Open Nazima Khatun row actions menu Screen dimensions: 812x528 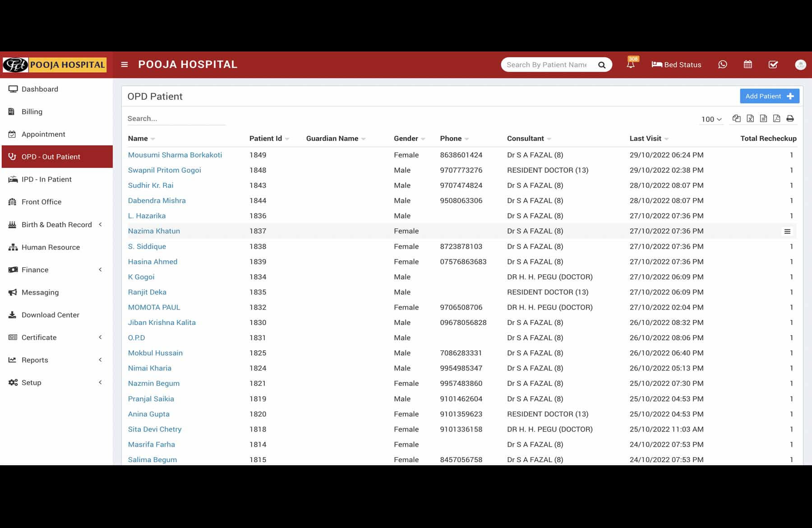[x=787, y=231]
